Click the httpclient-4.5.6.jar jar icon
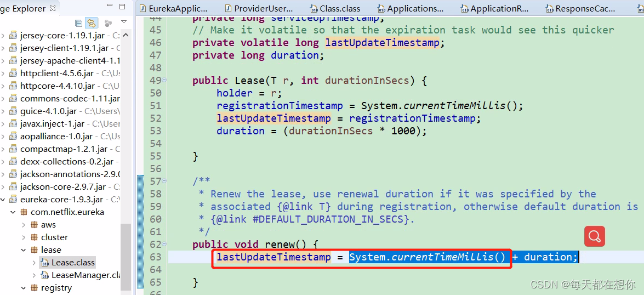Viewport: 644px width, 295px height. click(x=14, y=73)
